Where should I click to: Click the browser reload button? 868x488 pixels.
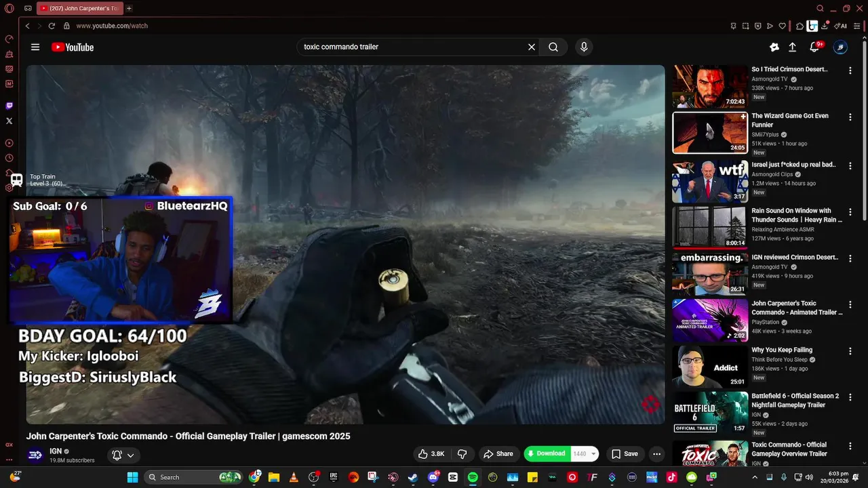(52, 26)
